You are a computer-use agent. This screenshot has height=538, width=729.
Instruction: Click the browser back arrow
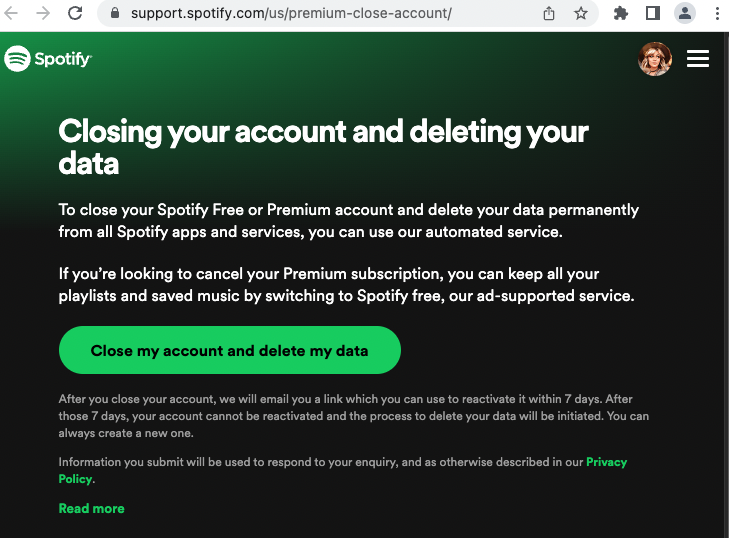pyautogui.click(x=12, y=13)
